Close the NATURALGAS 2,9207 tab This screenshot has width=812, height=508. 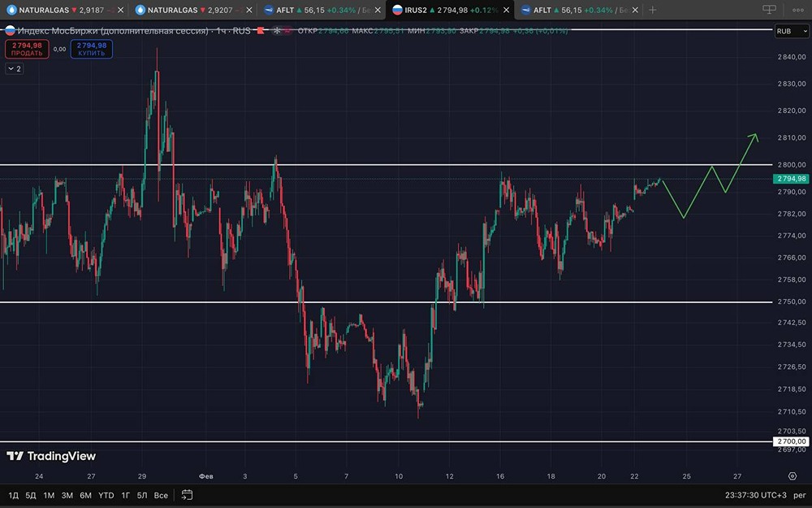pyautogui.click(x=249, y=10)
